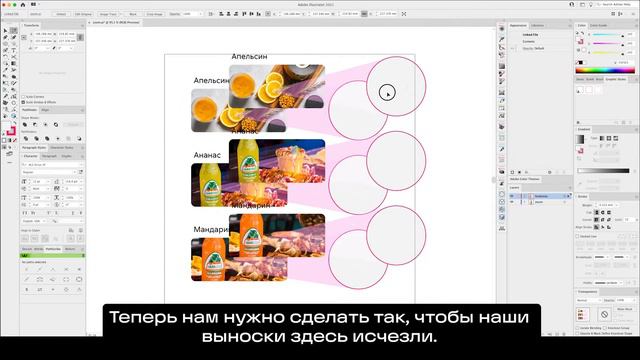640x360 pixels.
Task: Expand the top layer's disclosure arrow
Action: pyautogui.click(x=525, y=196)
